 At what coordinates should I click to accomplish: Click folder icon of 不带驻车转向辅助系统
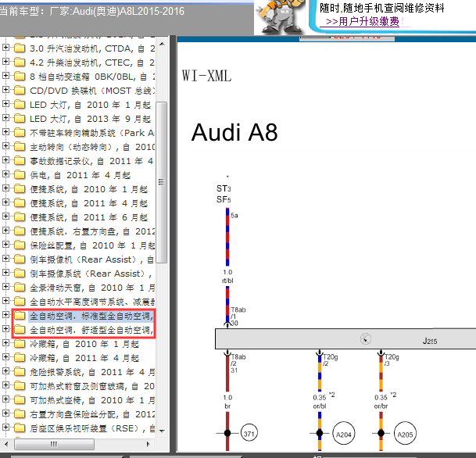point(20,133)
